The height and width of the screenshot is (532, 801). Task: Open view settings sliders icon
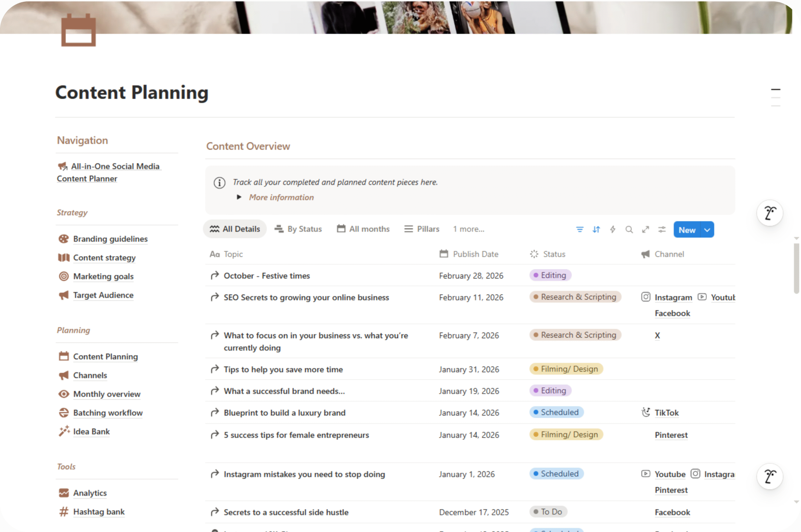tap(662, 230)
